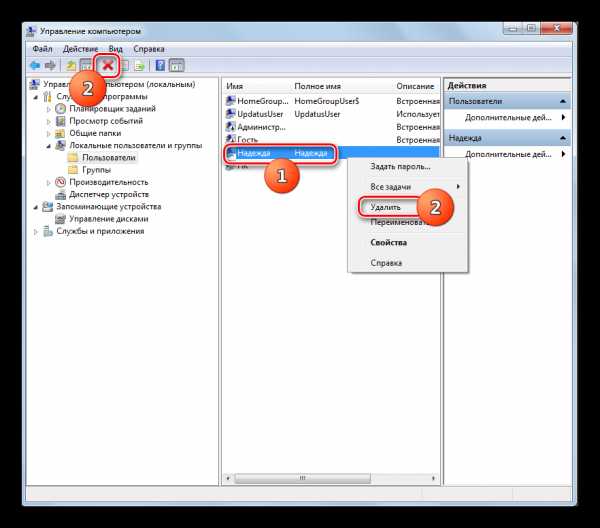Open Дополнительные действия under Надежда
600x528 pixels.
point(508,154)
